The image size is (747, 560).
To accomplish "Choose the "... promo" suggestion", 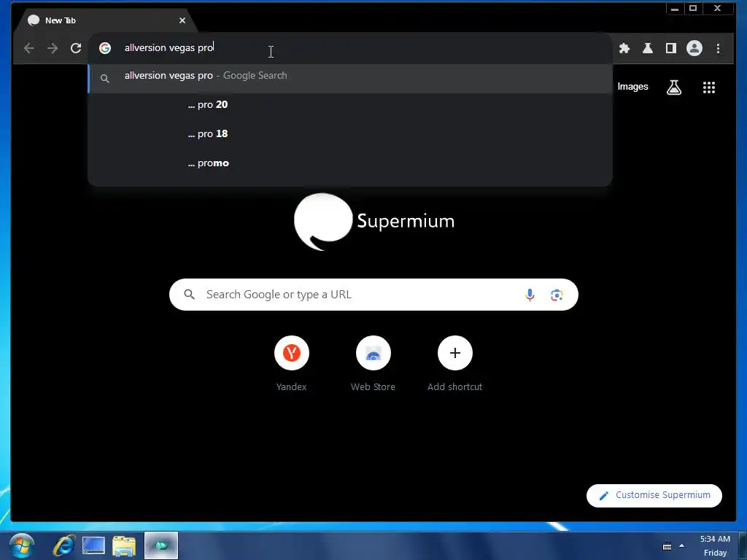I will [350, 163].
